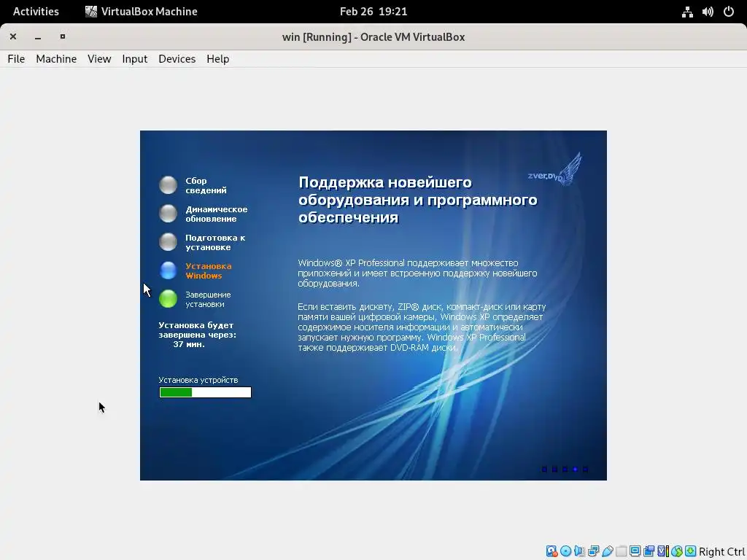747x560 pixels.
Task: Open the power menu icon in top bar
Action: pyautogui.click(x=729, y=12)
